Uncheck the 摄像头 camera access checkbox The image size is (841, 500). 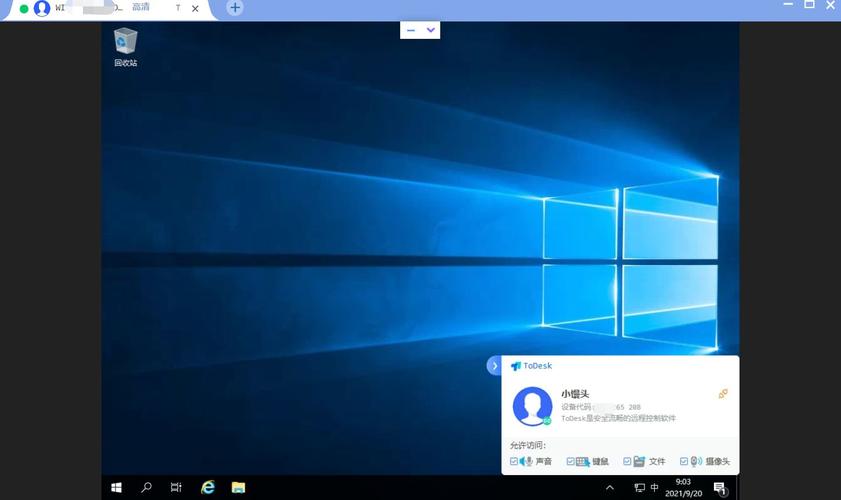pyautogui.click(x=684, y=461)
